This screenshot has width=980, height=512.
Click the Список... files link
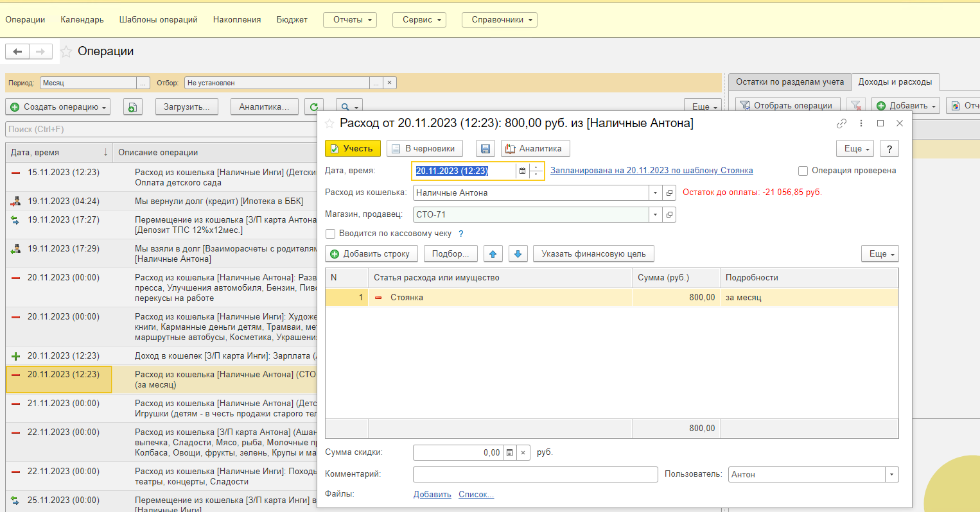[x=476, y=495]
